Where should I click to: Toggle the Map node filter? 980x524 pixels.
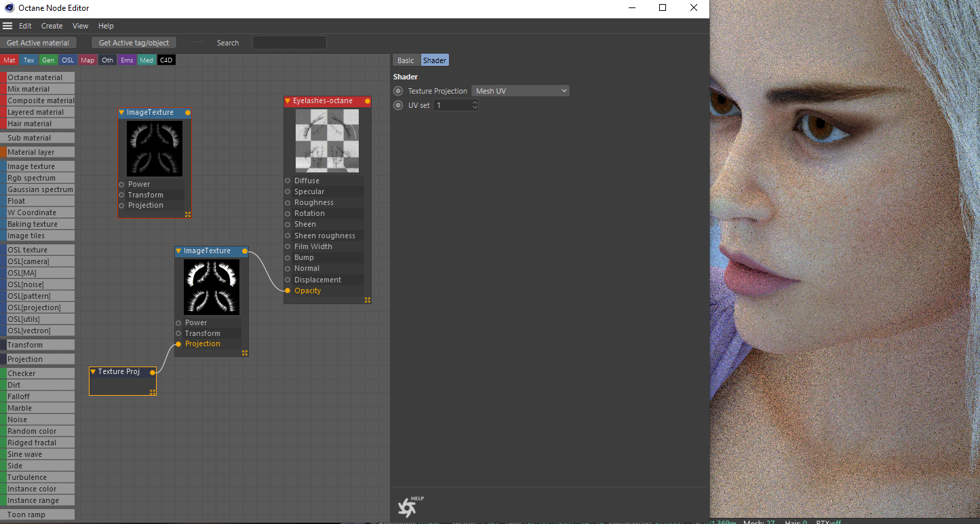tap(87, 60)
